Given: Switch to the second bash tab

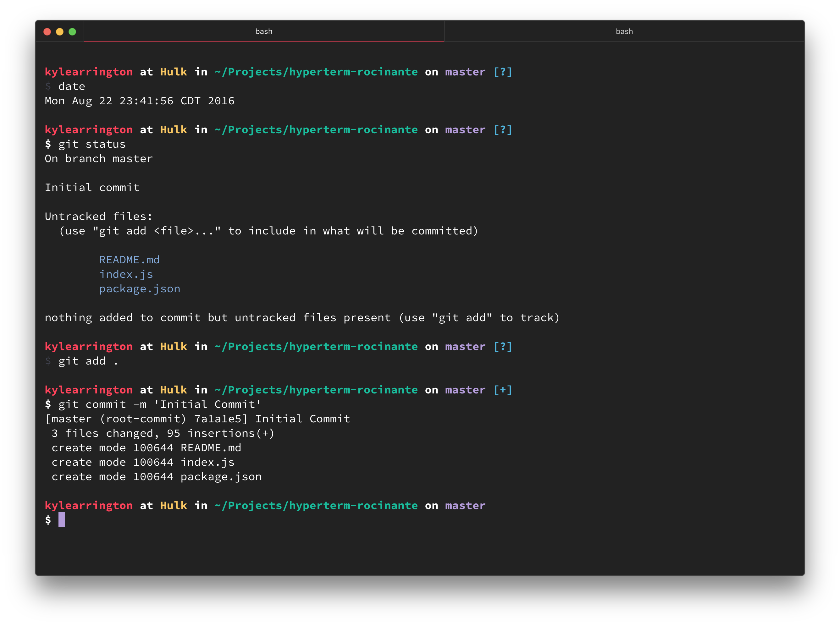Looking at the screenshot, I should tap(624, 31).
